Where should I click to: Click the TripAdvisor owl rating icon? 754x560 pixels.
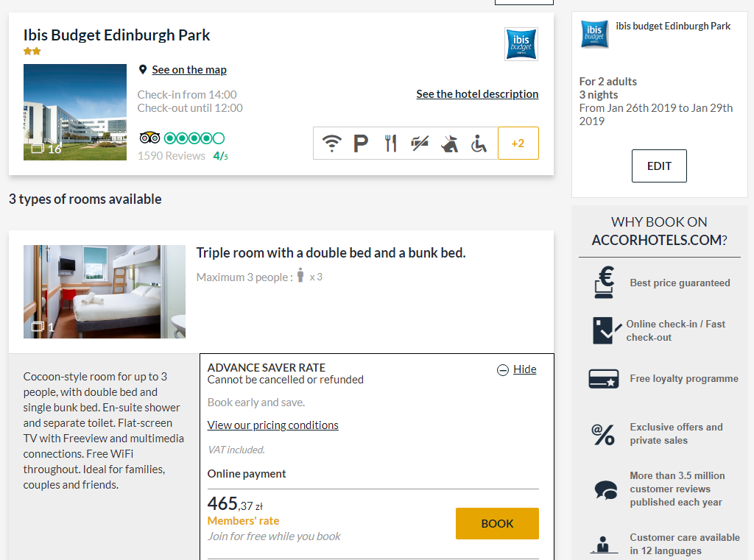coord(149,138)
